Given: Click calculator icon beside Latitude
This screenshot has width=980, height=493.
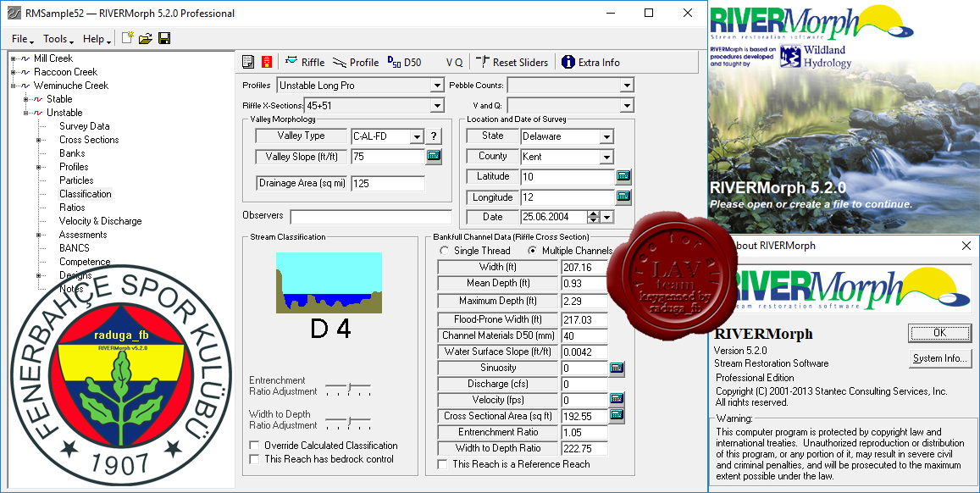Looking at the screenshot, I should click(623, 176).
